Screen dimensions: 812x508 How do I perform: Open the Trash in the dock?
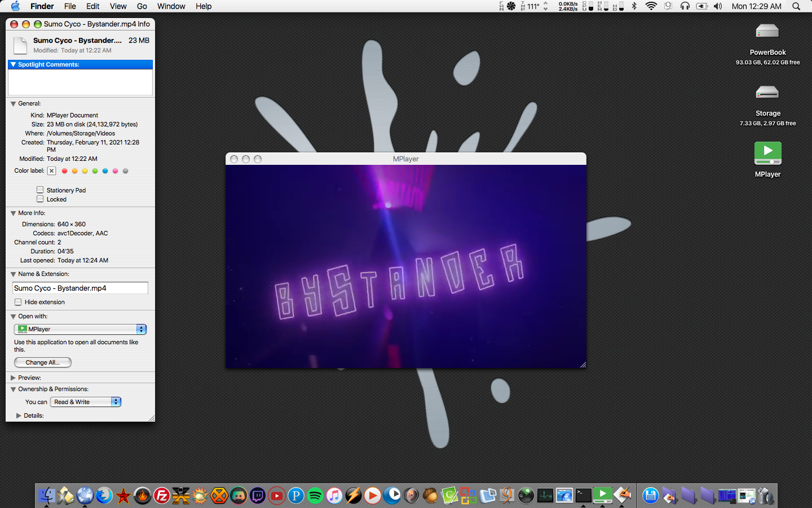(766, 496)
